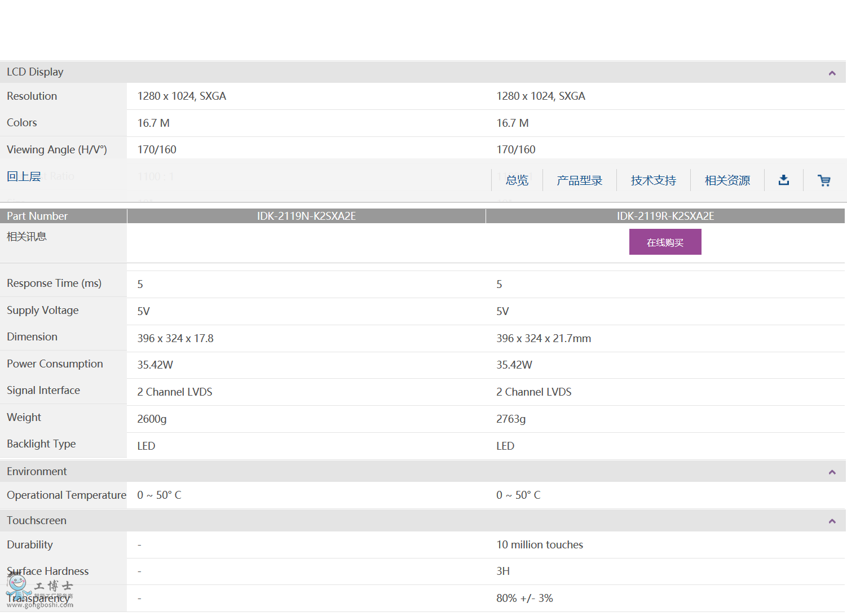The width and height of the screenshot is (847, 616).
Task: Open the 产品型录 tab
Action: tap(579, 180)
